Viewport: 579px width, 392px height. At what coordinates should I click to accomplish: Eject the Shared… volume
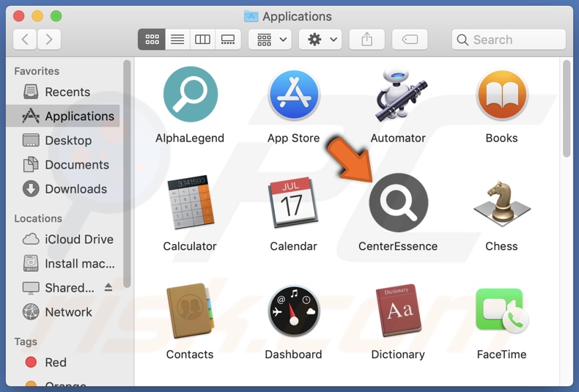pos(108,287)
